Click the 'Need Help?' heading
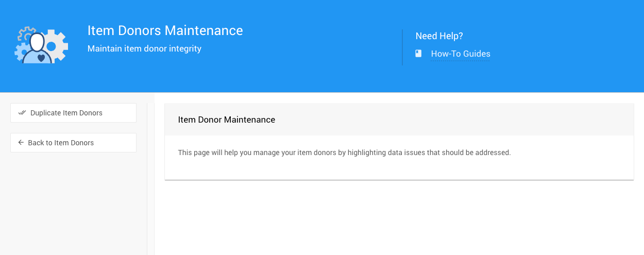 (x=439, y=36)
